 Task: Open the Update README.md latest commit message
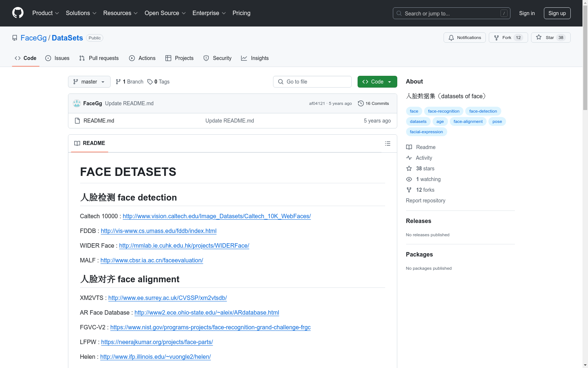click(129, 103)
